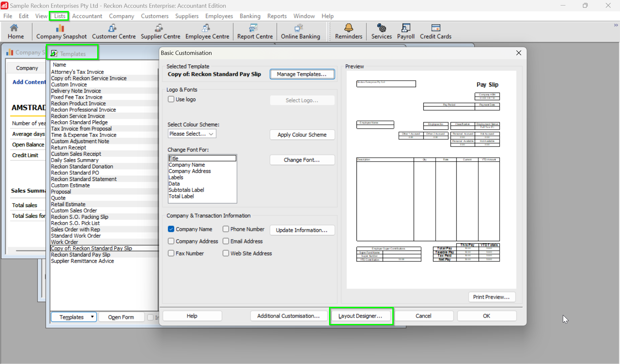Confirm with the OK button

(x=487, y=316)
